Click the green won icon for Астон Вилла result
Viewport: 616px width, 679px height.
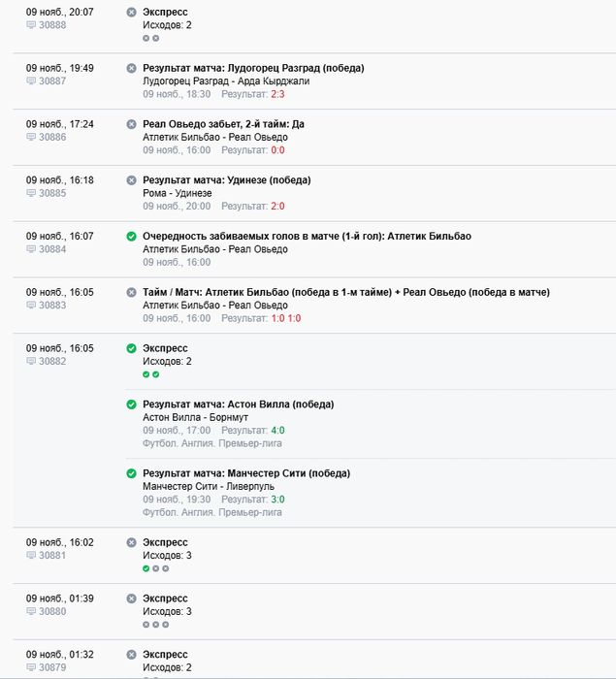point(131,404)
